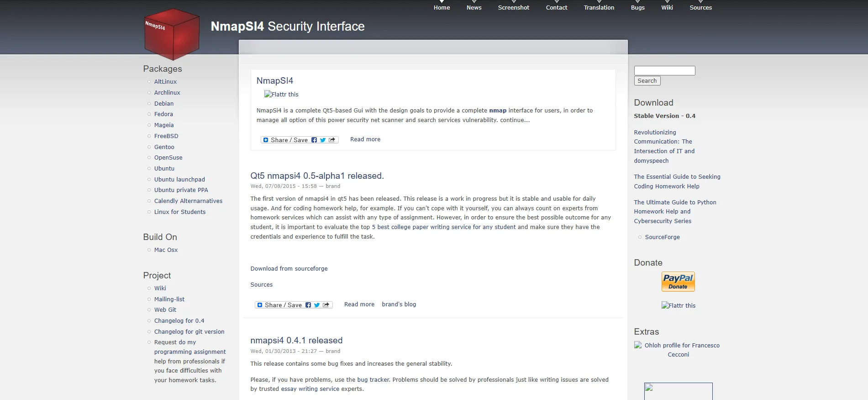Click the share arrow icon under Qt5 alpha1 post

point(326,305)
